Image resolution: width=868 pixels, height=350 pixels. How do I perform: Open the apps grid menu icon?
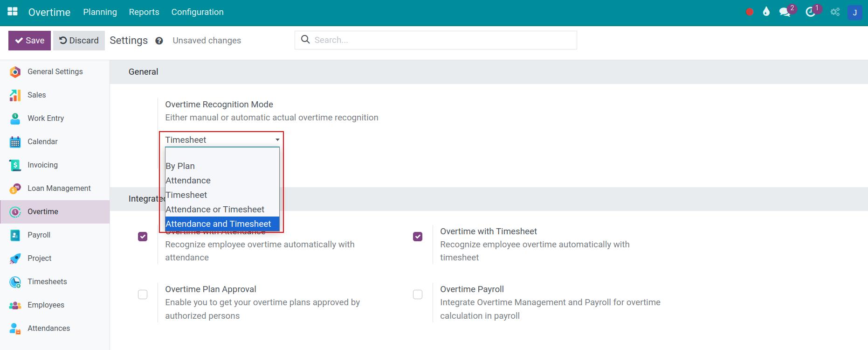(x=13, y=12)
